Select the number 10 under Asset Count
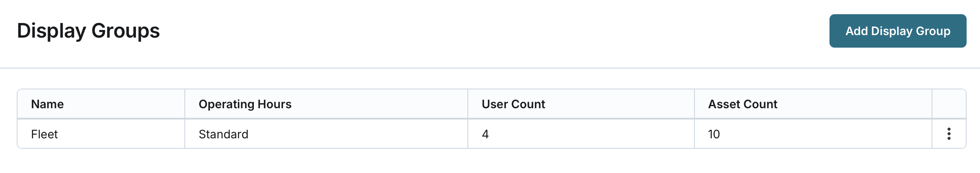Image resolution: width=980 pixels, height=173 pixels. [714, 134]
